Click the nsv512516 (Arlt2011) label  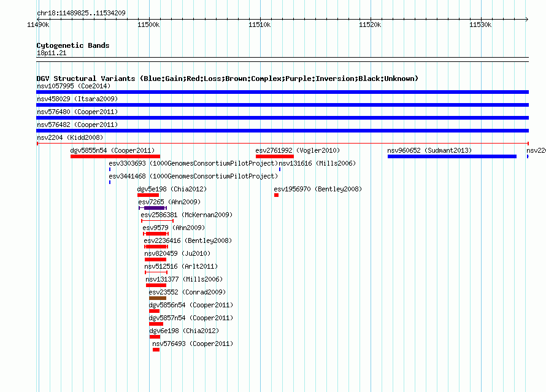(x=181, y=266)
